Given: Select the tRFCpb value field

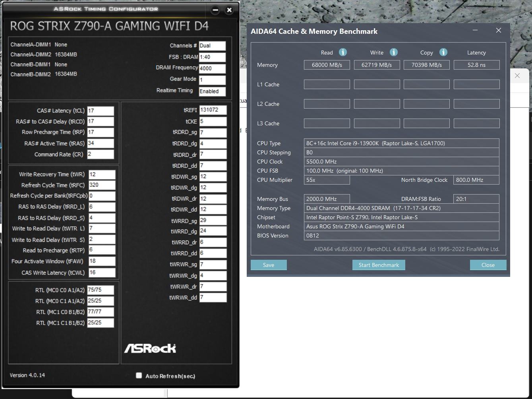Looking at the screenshot, I should (102, 196).
